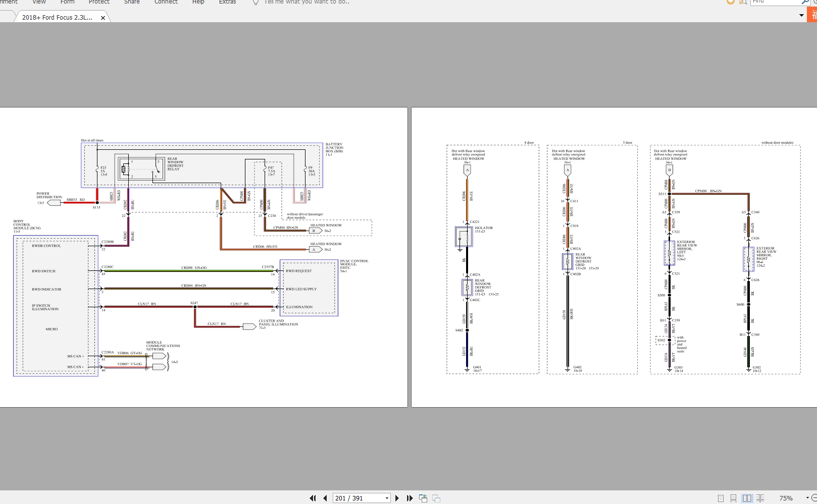
Task: Open the advanced search icon beside Find
Action: click(743, 2)
